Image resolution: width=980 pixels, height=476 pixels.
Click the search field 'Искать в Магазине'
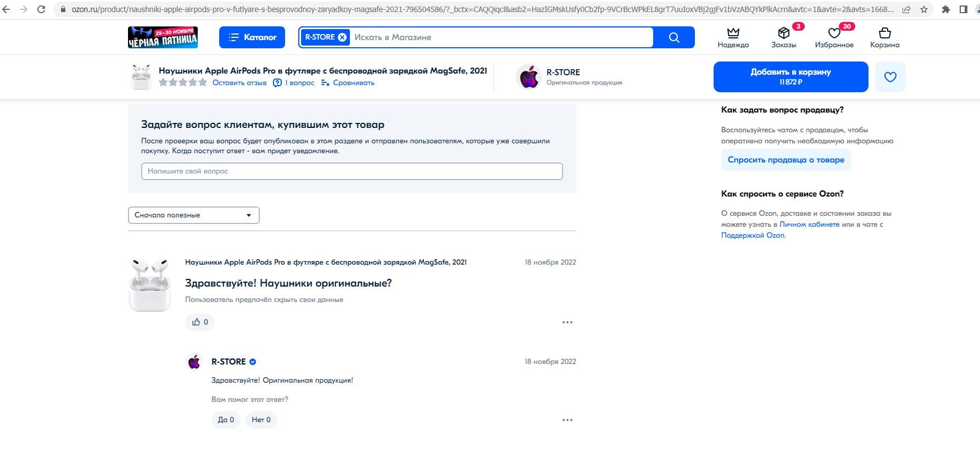click(502, 37)
